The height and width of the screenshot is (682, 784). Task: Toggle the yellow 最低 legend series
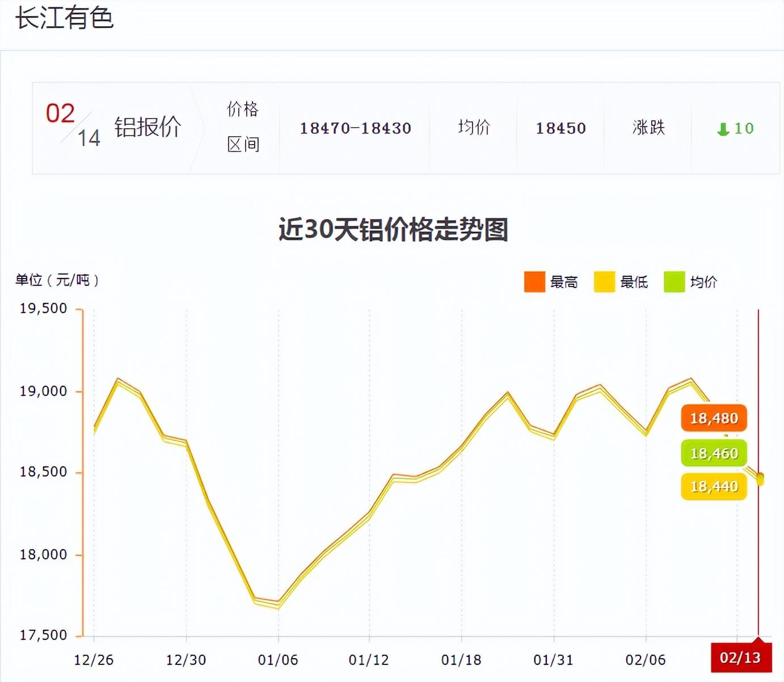(x=604, y=282)
